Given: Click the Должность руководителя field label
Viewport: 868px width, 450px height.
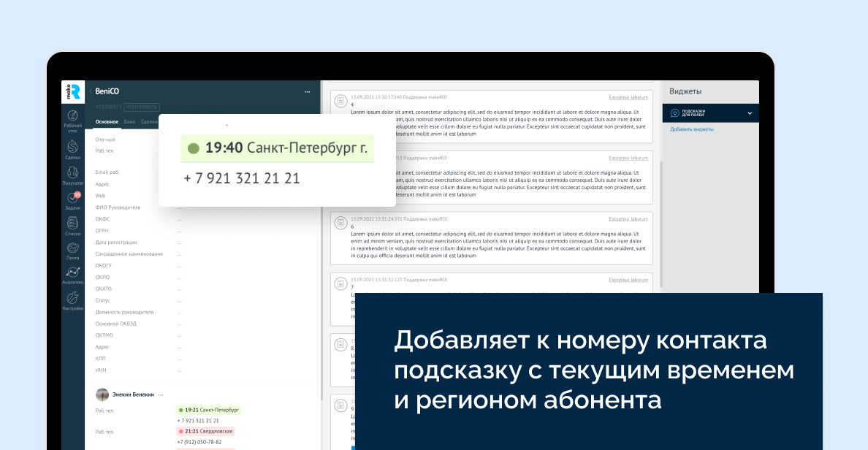Looking at the screenshot, I should [x=124, y=312].
